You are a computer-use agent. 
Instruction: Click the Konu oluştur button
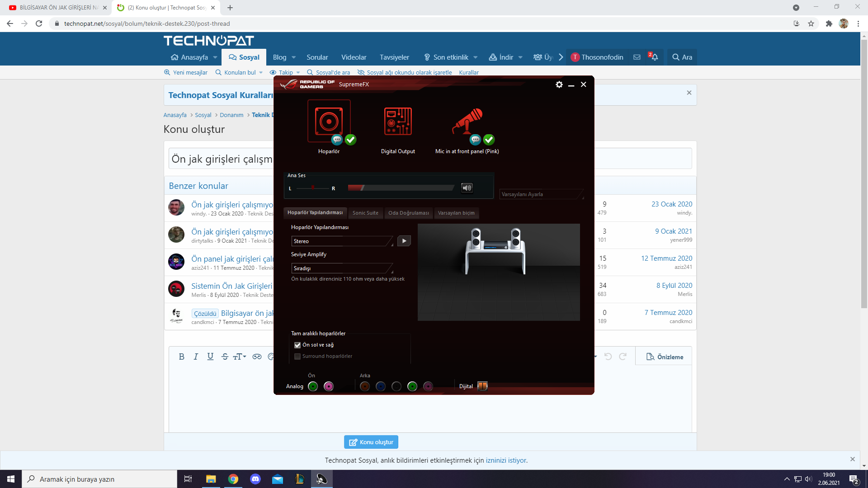pos(371,442)
